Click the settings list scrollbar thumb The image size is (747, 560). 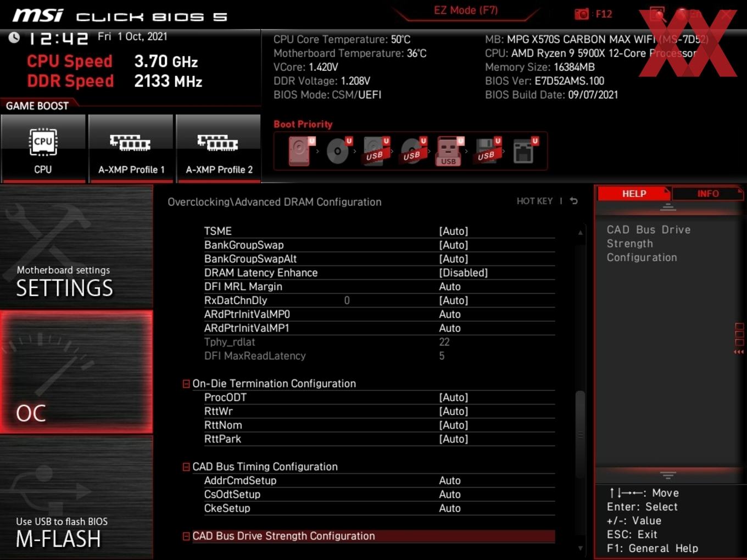[580, 434]
